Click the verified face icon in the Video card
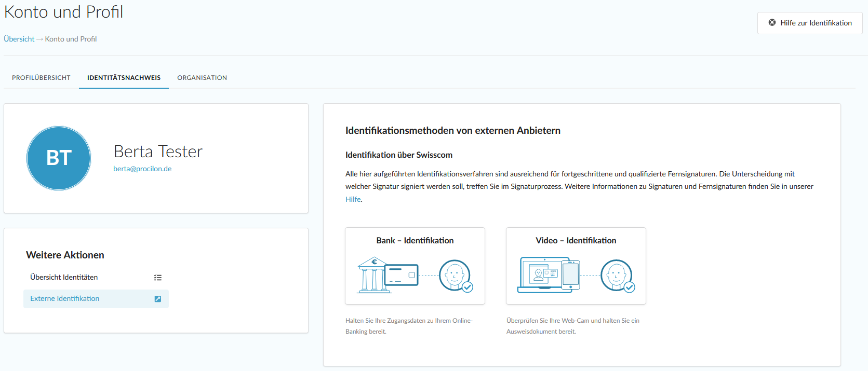 tap(617, 276)
